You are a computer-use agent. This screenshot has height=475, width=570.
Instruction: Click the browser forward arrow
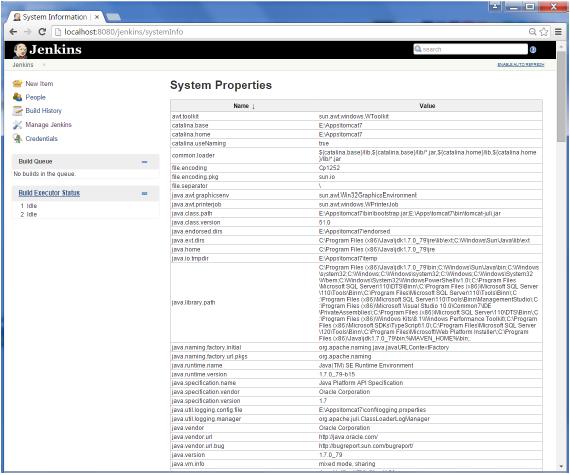point(28,32)
